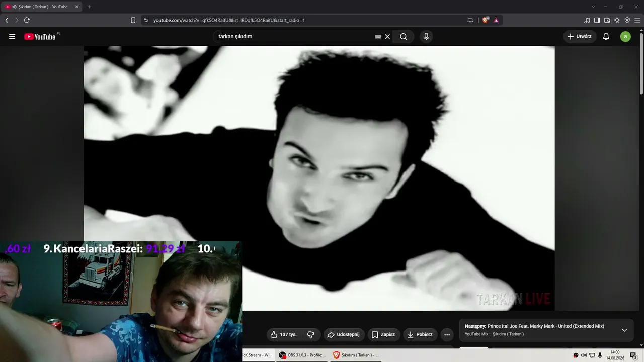The width and height of the screenshot is (644, 362).
Task: Open more actions three-dot menu
Action: point(447,335)
